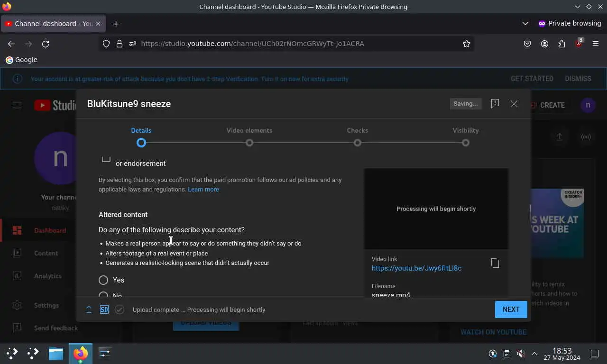Click the dashboard upload videos icon behind dialog

click(x=560, y=137)
